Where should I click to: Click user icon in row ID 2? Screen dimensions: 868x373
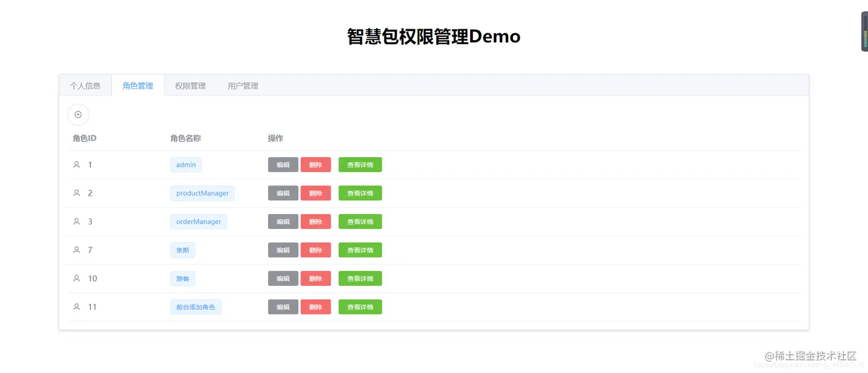76,193
